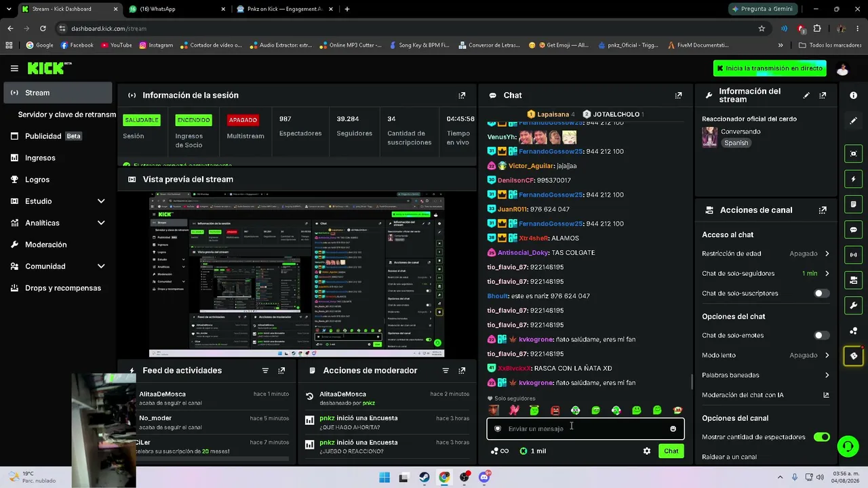Screen dimensions: 868x488
Task: Click the Kick logo
Action: tap(49, 68)
